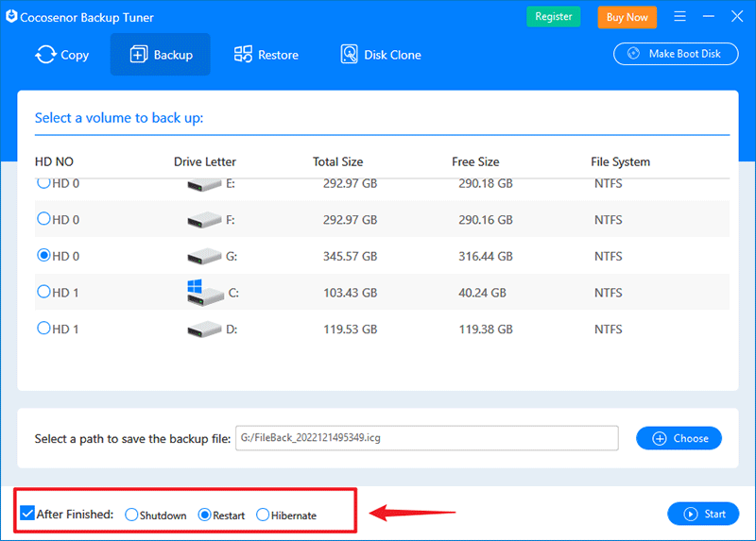Click the 316.44 GB free size cell
This screenshot has height=541, width=756.
pos(486,256)
